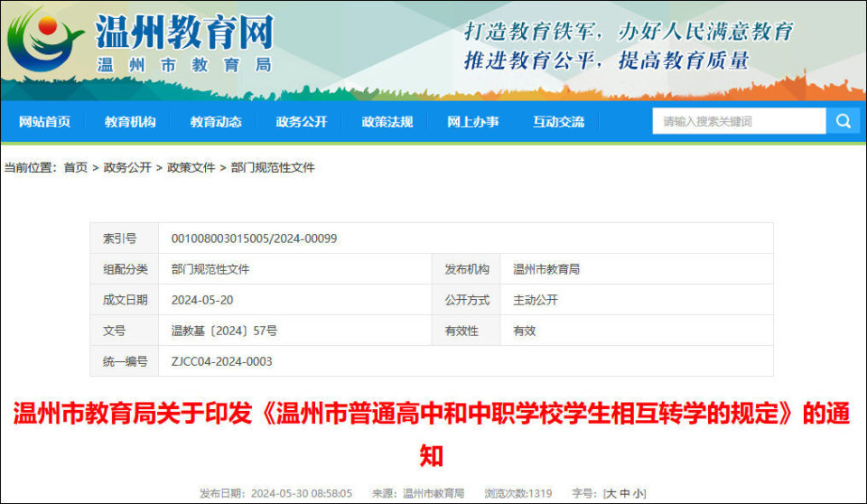This screenshot has height=504, width=867.
Task: Click the 温州市教育局 subtitle under logo
Action: point(184,65)
